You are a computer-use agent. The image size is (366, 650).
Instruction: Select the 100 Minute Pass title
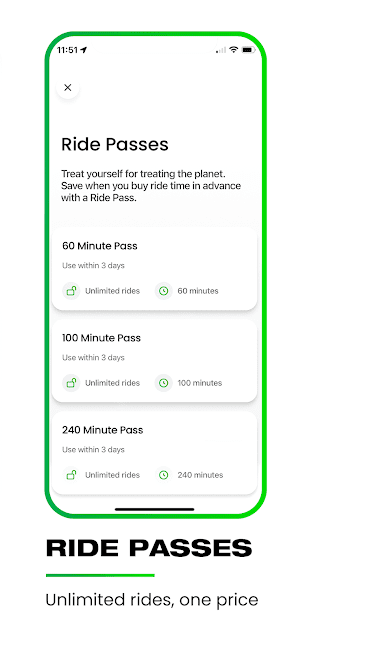tap(102, 338)
